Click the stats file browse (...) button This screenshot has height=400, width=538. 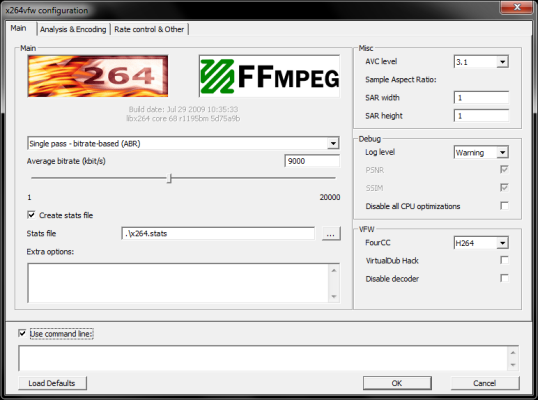click(331, 234)
